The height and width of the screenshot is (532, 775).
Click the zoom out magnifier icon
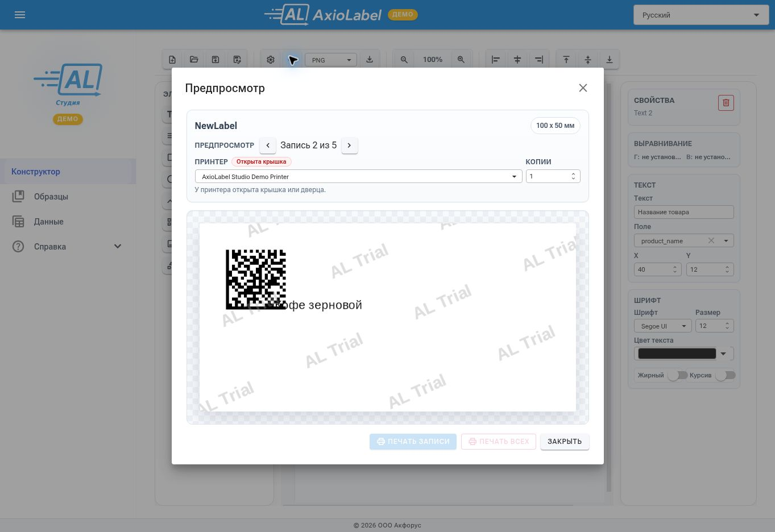(x=404, y=60)
